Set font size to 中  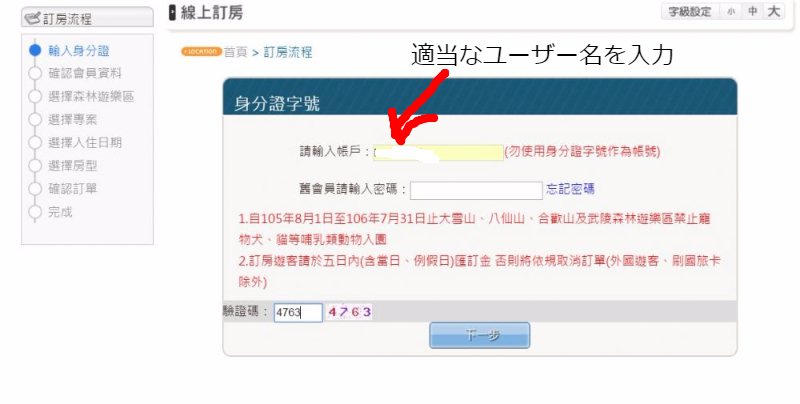coord(753,12)
